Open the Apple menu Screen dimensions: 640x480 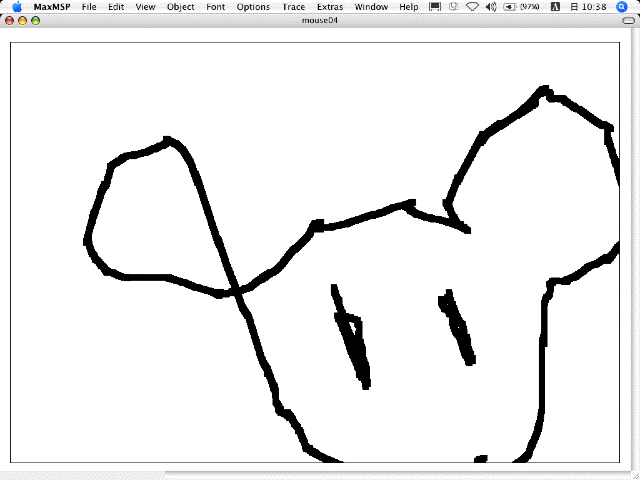[x=17, y=7]
